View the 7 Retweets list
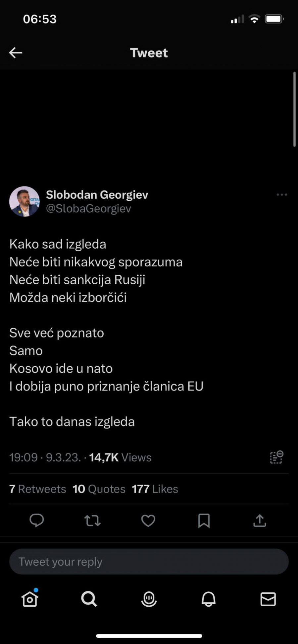298x644 pixels. 37,489
